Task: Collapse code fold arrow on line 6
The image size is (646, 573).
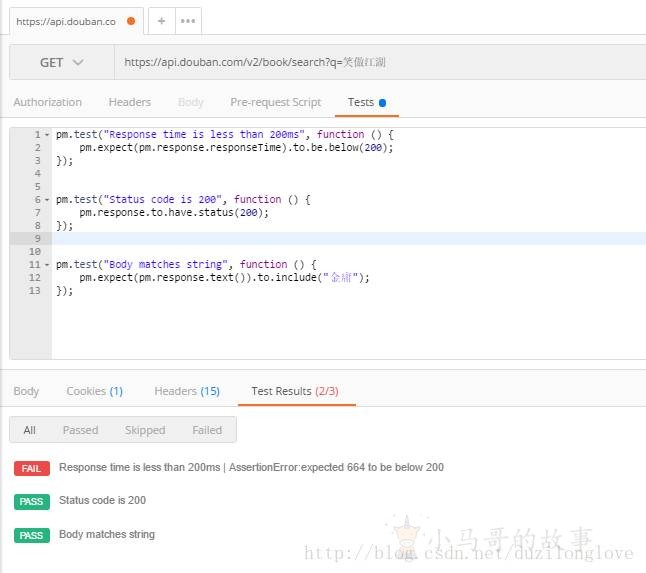Action: point(47,200)
